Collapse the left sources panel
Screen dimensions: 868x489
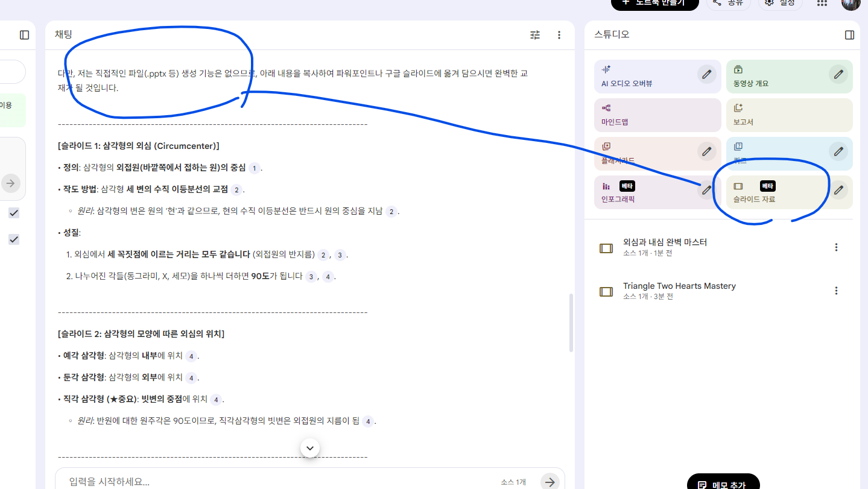point(24,35)
